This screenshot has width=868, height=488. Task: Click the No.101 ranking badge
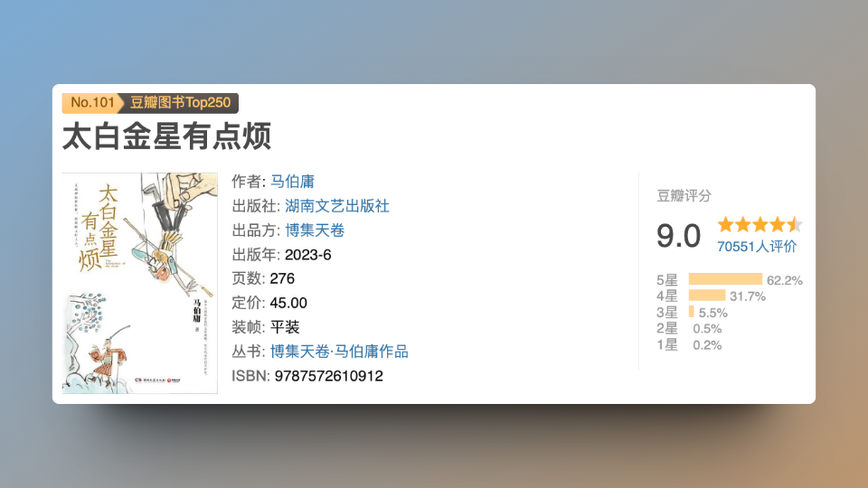click(91, 102)
